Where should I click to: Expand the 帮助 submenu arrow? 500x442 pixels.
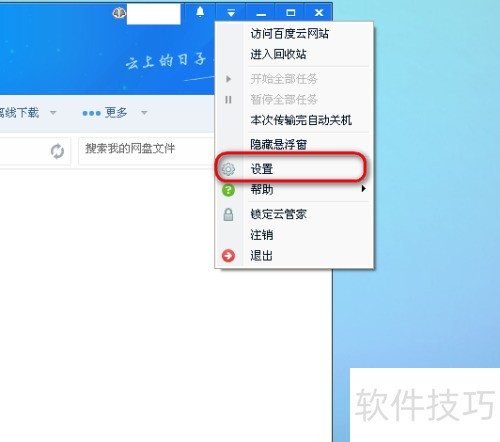pyautogui.click(x=363, y=189)
